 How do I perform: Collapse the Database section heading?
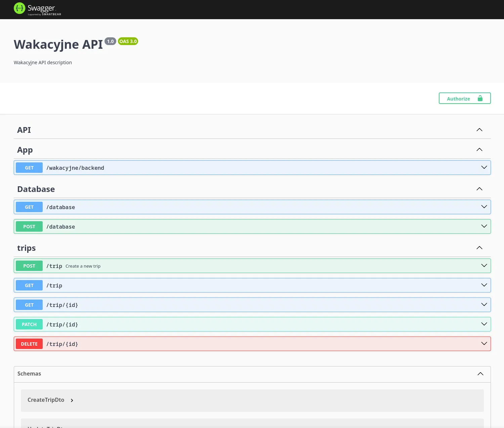coord(479,189)
